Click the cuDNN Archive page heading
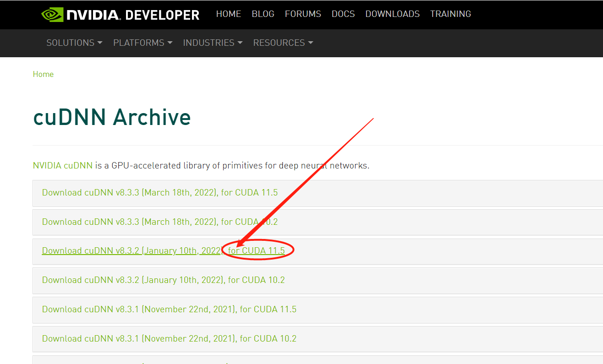Image resolution: width=603 pixels, height=364 pixels. 112,117
